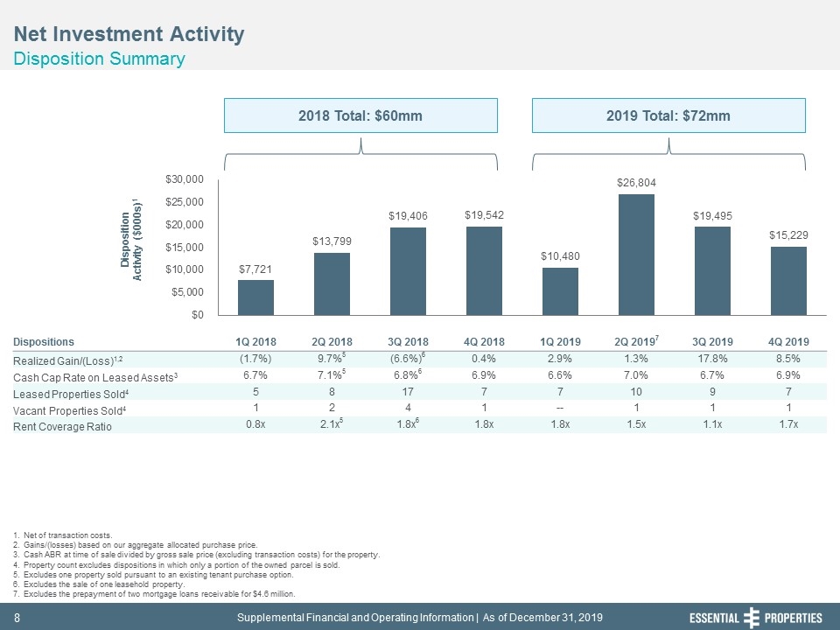Click the 1.7x rent coverage cell
This screenshot has width=840, height=630.
(788, 424)
